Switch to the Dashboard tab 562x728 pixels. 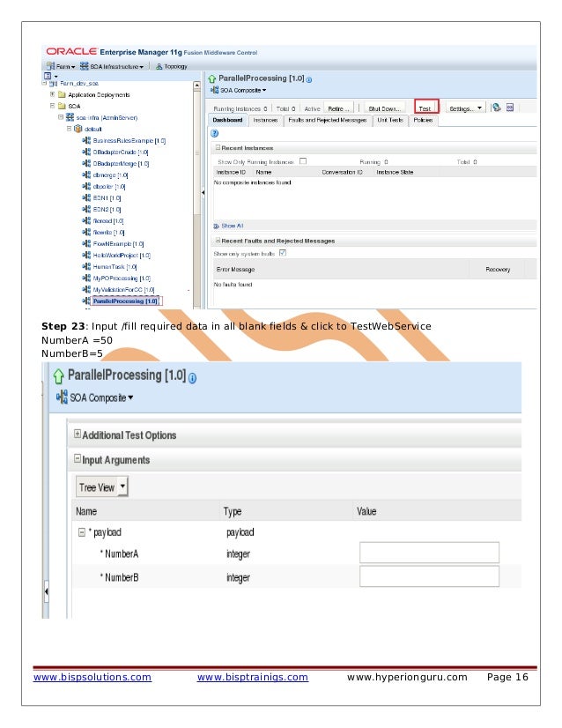click(227, 120)
